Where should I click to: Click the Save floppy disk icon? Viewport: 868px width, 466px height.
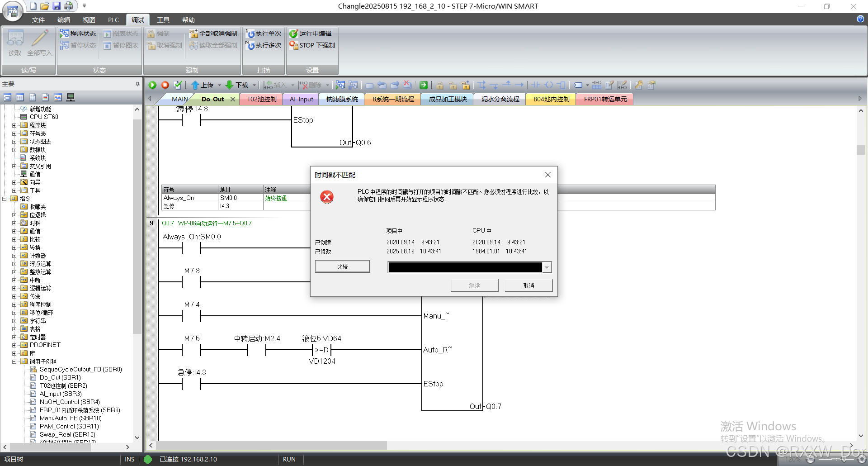tap(56, 6)
